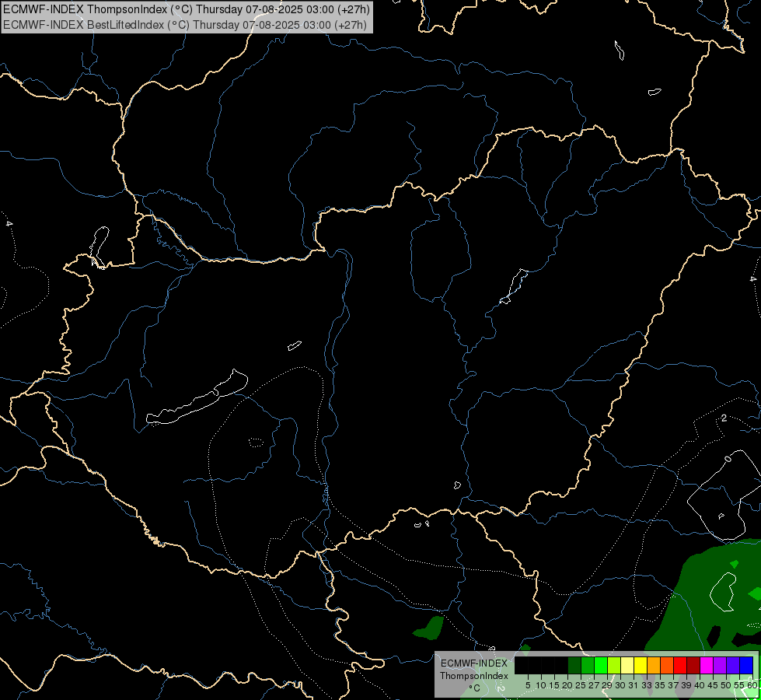Select the dark red 39–40 legend swatch
The width and height of the screenshot is (761, 700).
click(x=694, y=665)
